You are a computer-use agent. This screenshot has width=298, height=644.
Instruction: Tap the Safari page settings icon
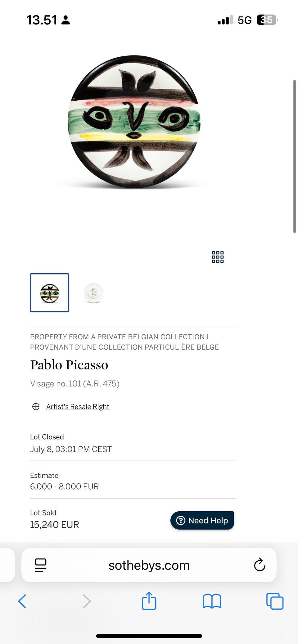[x=41, y=565]
